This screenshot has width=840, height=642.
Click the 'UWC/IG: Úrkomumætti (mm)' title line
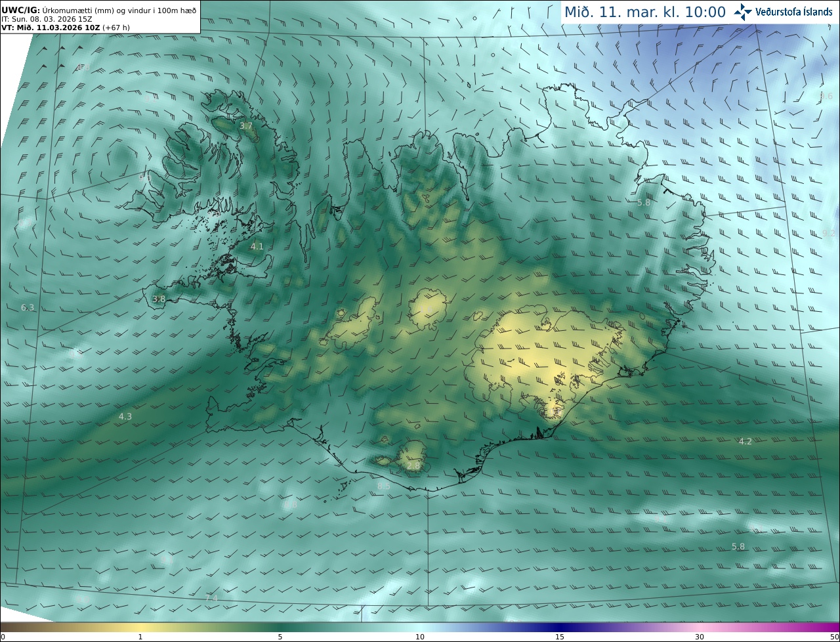(x=98, y=11)
